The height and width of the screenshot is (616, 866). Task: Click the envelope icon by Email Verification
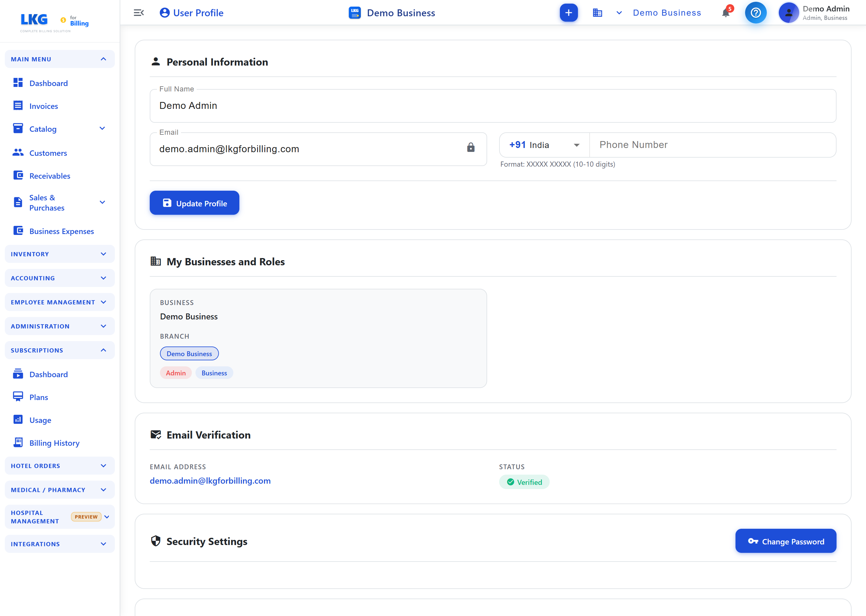[156, 435]
